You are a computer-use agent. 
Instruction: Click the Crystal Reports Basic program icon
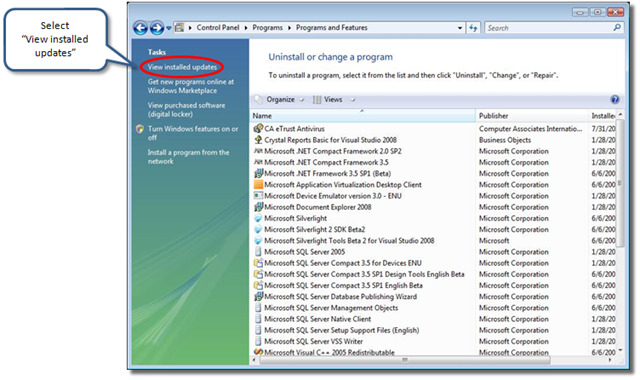[x=258, y=140]
